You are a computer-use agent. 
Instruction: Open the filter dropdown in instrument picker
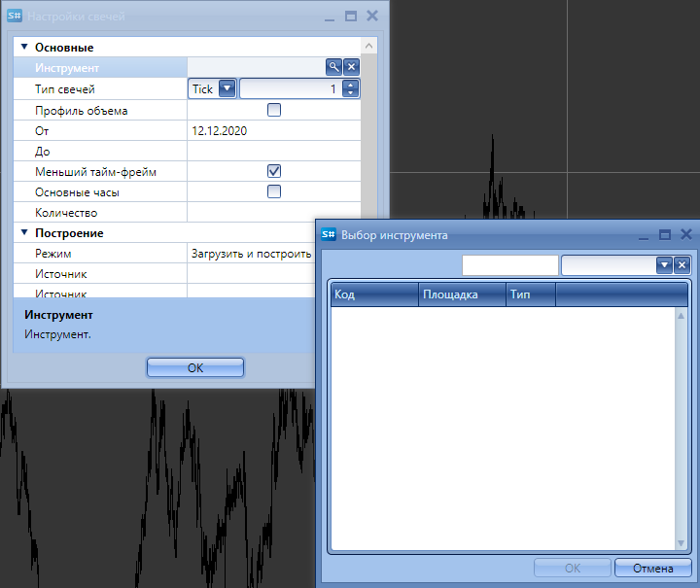pyautogui.click(x=665, y=265)
